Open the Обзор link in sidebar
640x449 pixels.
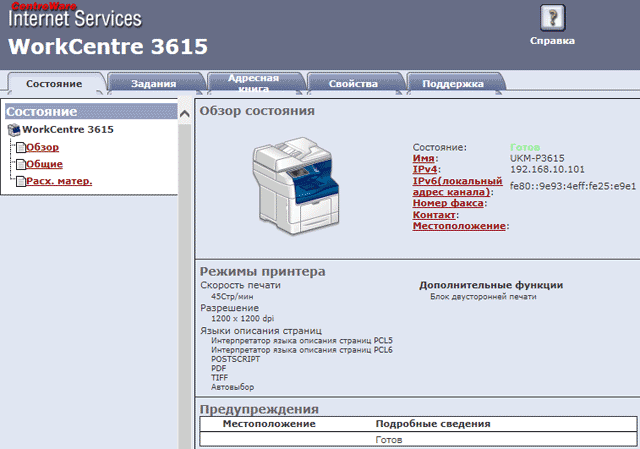coord(42,147)
